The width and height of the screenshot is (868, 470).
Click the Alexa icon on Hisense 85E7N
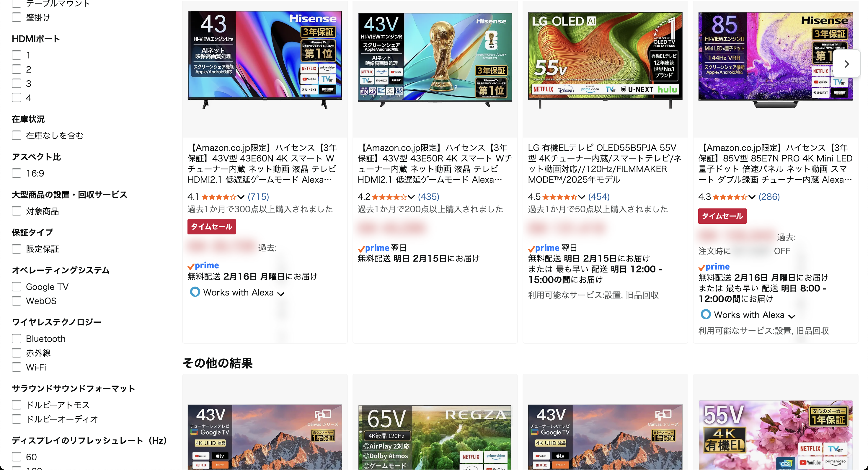click(x=705, y=314)
